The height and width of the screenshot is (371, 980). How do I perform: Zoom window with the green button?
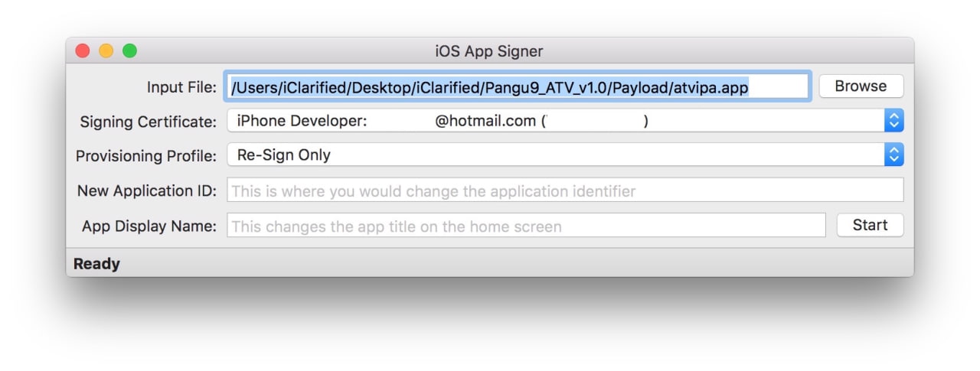pos(129,51)
